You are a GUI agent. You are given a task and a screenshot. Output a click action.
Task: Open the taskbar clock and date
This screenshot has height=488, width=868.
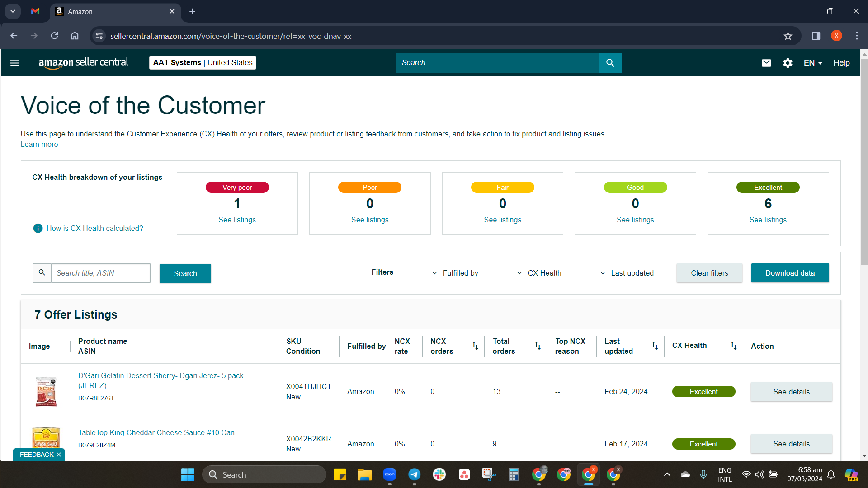pos(804,474)
